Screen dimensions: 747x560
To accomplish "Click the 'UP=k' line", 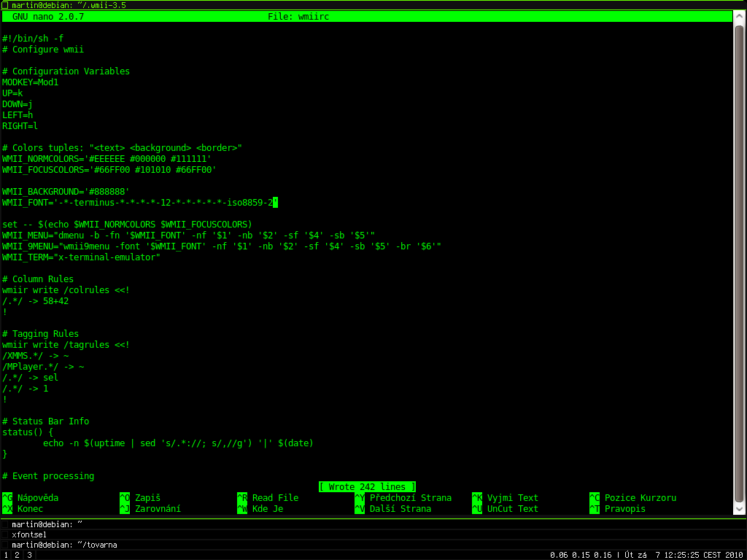I will [12, 93].
